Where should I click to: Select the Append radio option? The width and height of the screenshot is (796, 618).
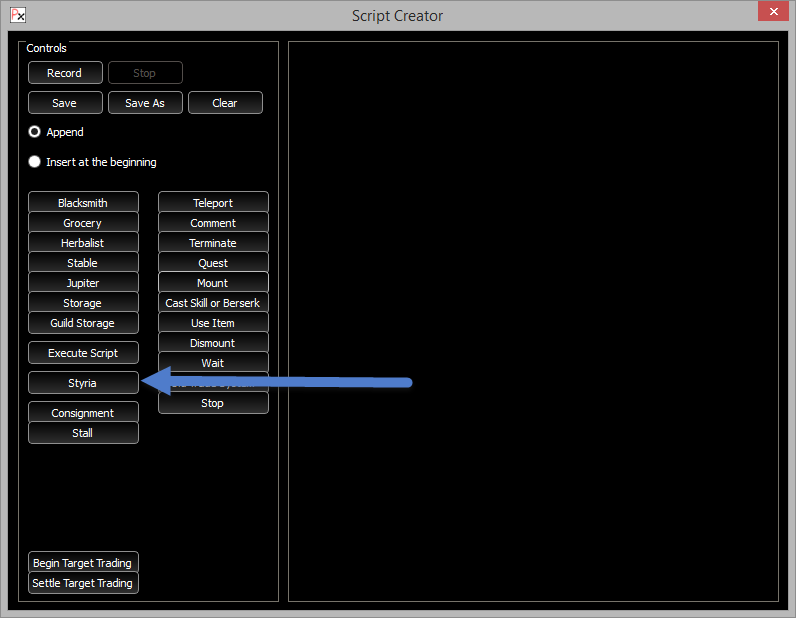(35, 132)
